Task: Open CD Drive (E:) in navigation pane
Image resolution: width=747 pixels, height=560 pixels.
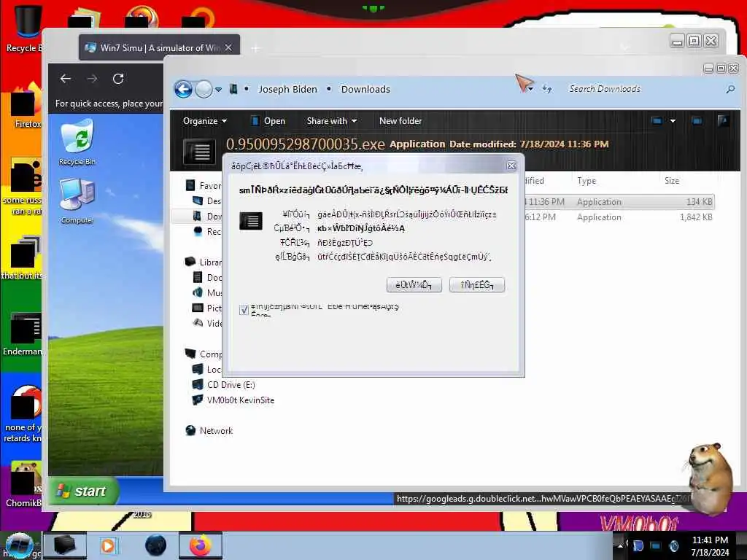Action: [223, 385]
